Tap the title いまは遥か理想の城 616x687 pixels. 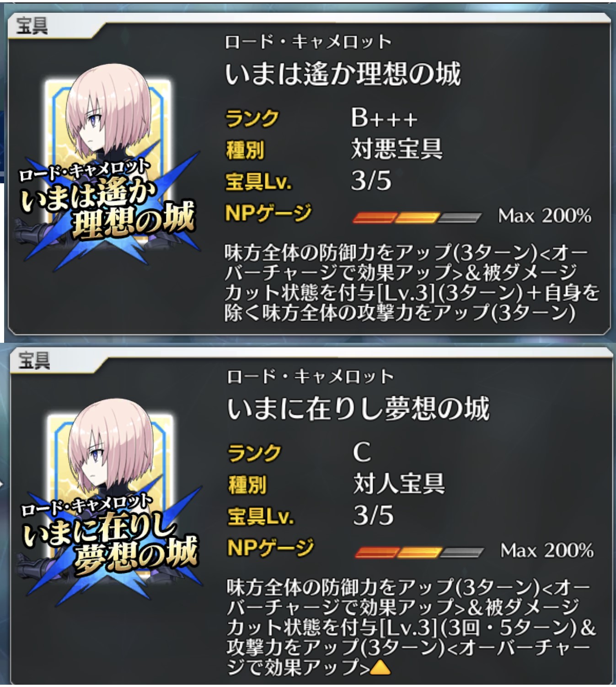343,74
